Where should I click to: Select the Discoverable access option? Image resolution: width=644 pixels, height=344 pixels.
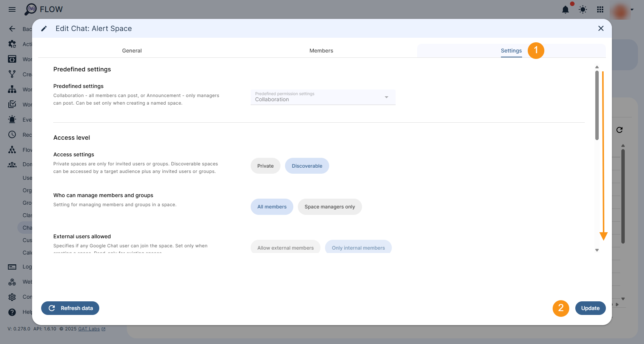tap(307, 166)
